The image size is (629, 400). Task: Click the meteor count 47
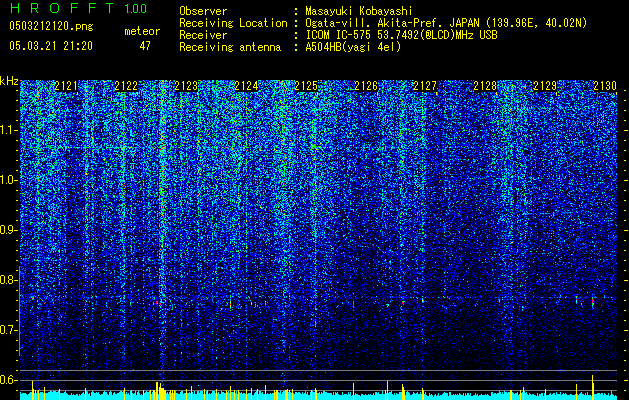click(145, 46)
